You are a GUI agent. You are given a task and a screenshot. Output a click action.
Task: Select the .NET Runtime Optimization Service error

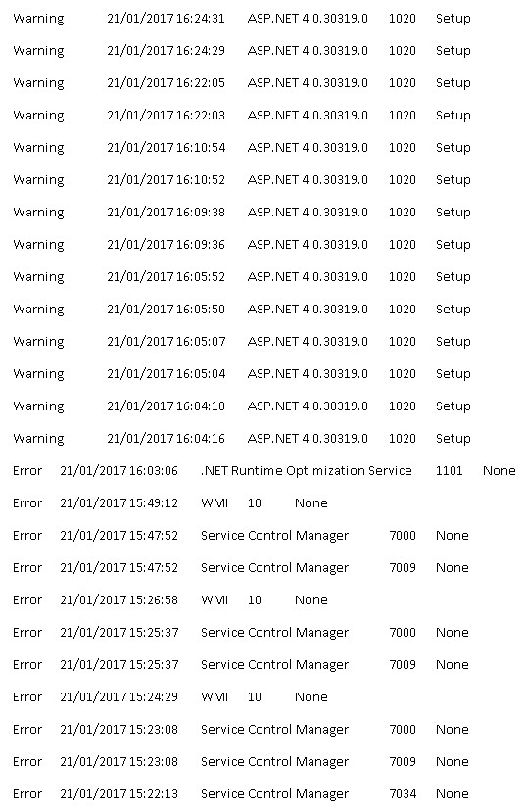pos(264,471)
